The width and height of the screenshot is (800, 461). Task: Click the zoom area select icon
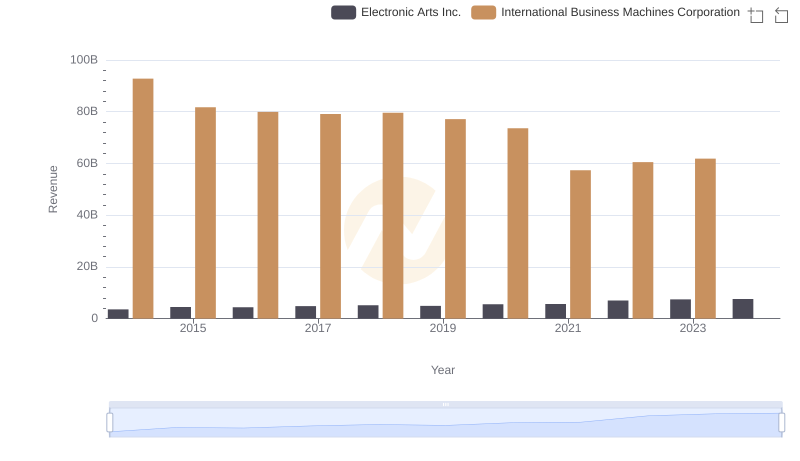point(756,15)
